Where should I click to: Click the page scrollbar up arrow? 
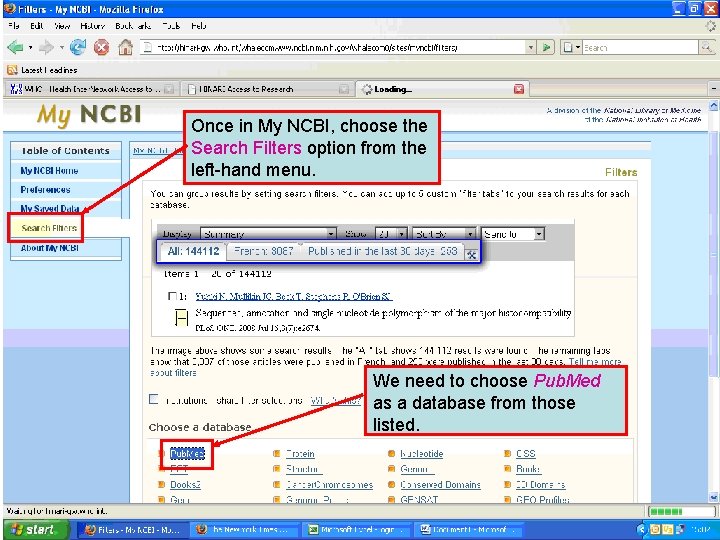pyautogui.click(x=713, y=106)
